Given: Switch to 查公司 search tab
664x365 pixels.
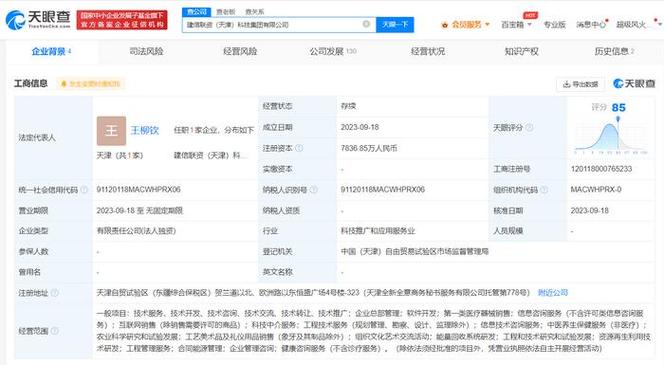Looking at the screenshot, I should [196, 12].
